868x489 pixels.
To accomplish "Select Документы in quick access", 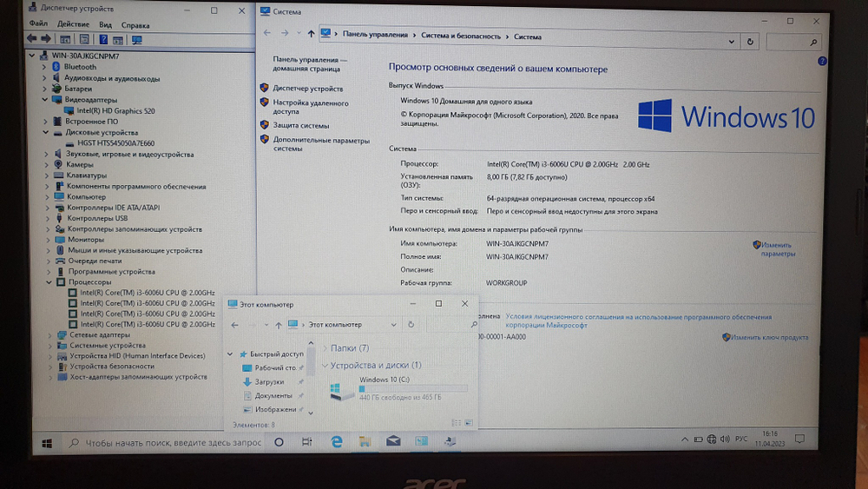I will [273, 396].
